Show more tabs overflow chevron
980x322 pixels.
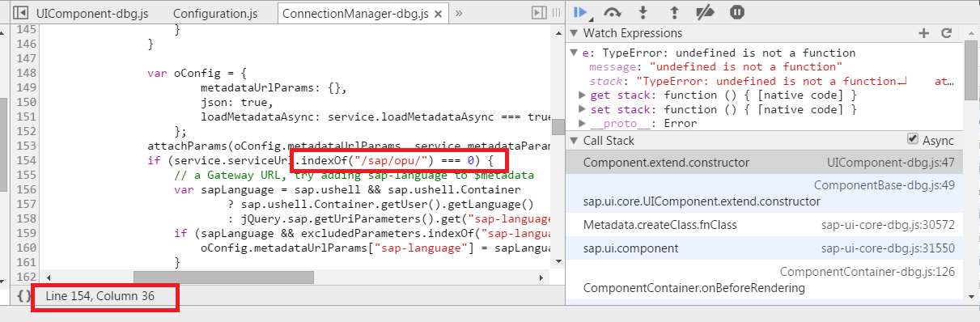459,13
